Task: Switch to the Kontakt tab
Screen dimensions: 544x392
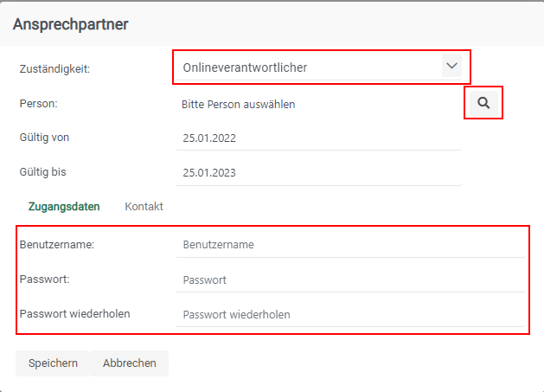Action: pos(144,207)
